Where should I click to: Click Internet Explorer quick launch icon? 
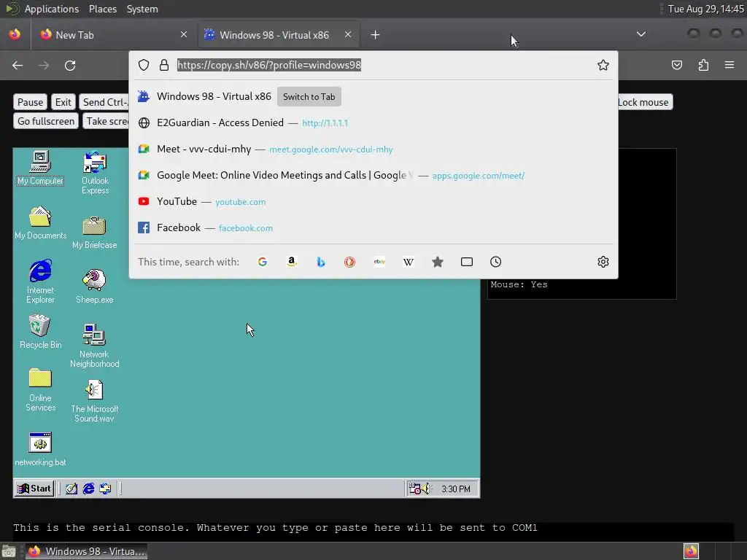click(88, 489)
